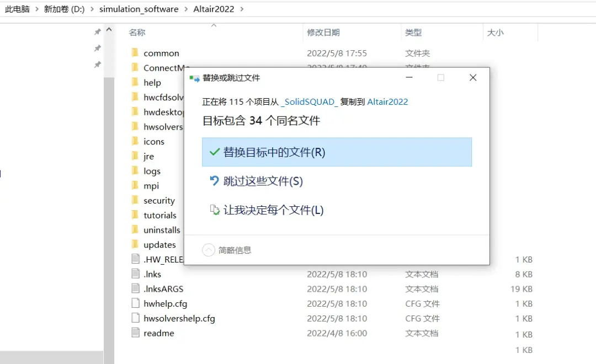
Task: Click the 2022/5/8 18:10 date of .lnks
Action: pos(337,274)
